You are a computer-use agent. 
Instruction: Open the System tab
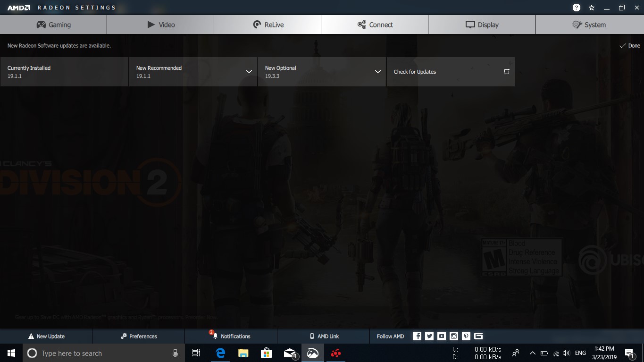(x=589, y=25)
